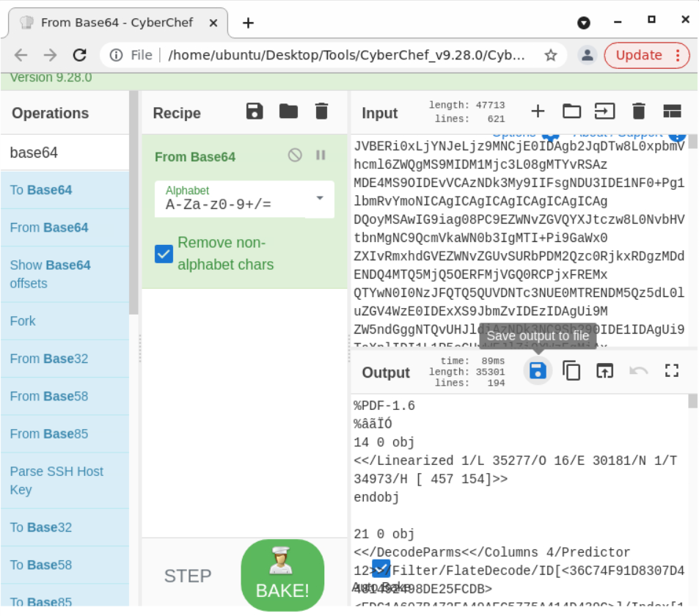Copy raw output to clipboard

[571, 371]
